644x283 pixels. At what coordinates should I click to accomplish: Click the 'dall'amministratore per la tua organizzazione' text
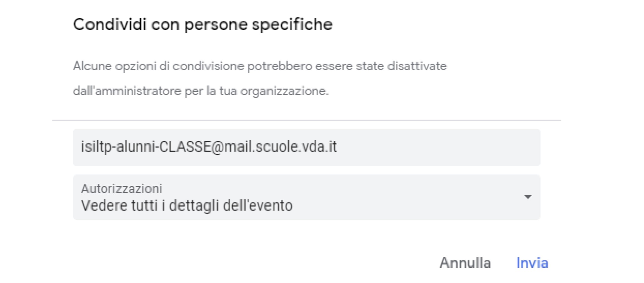click(x=201, y=91)
